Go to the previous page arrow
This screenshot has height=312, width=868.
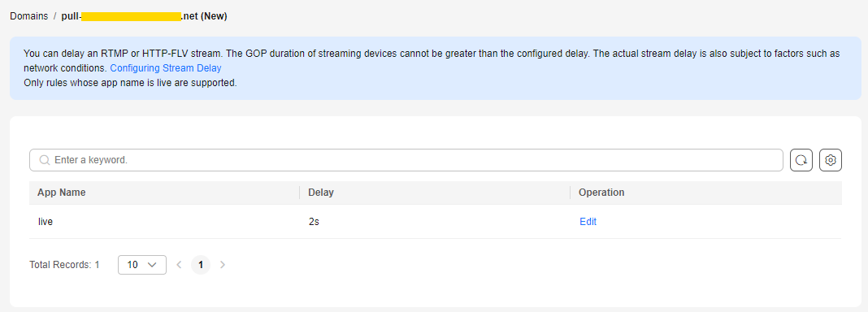pos(179,264)
